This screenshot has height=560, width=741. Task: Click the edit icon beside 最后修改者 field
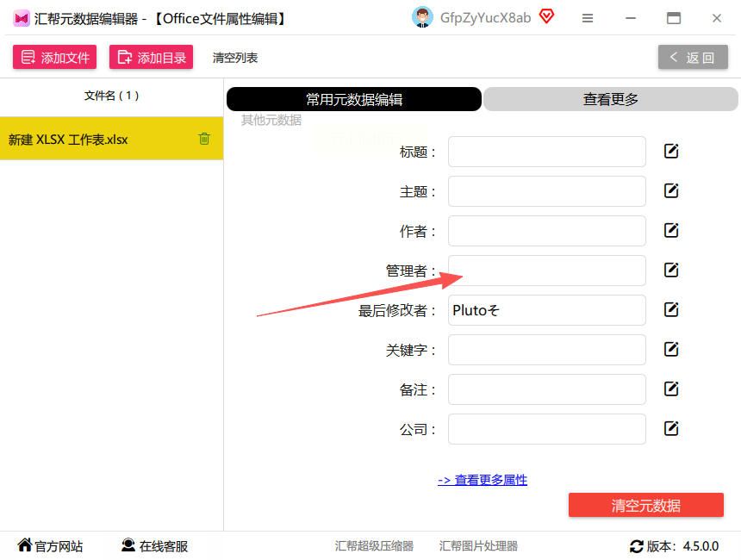pyautogui.click(x=671, y=310)
